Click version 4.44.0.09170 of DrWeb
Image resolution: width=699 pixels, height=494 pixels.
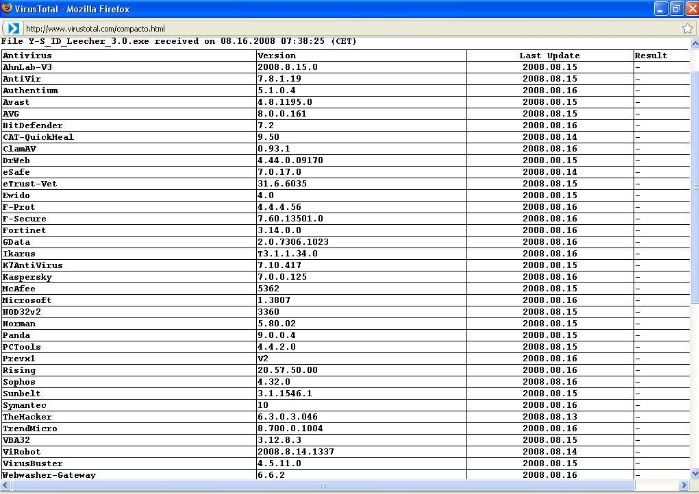(x=290, y=160)
